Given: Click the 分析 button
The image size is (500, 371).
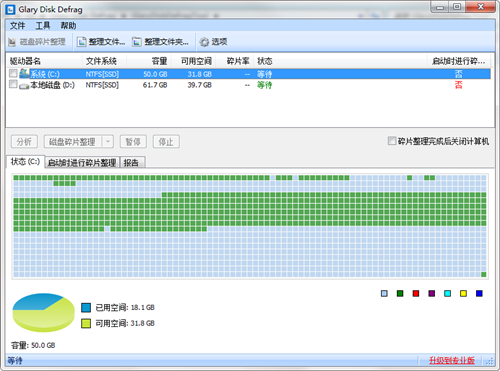Looking at the screenshot, I should [24, 142].
